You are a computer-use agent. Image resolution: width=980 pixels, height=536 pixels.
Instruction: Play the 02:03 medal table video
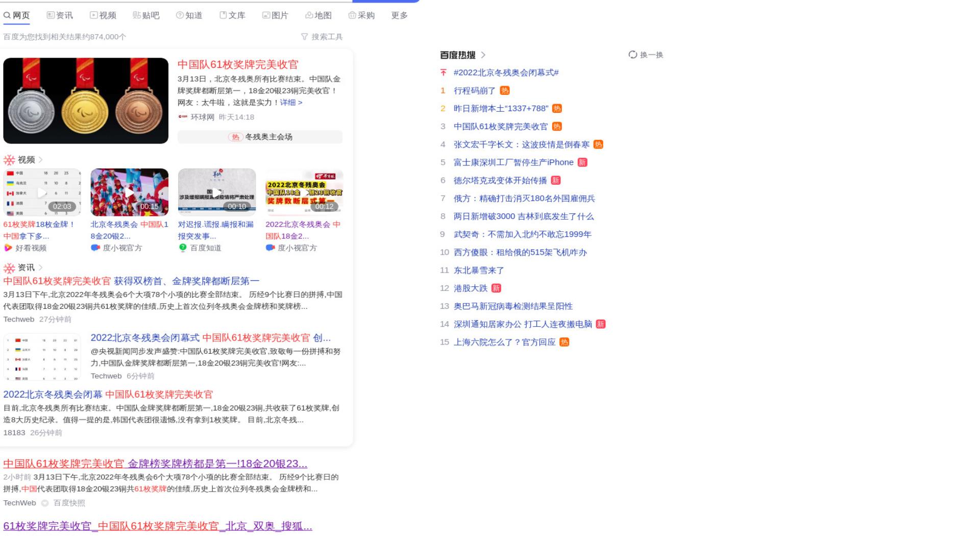click(42, 192)
